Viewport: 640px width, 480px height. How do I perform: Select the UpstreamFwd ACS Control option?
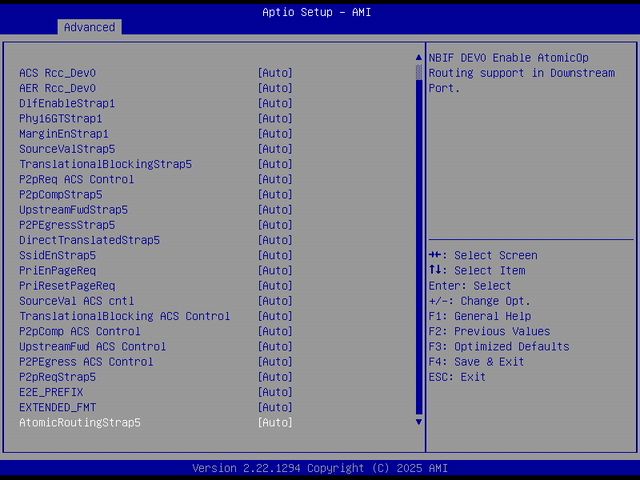click(93, 347)
